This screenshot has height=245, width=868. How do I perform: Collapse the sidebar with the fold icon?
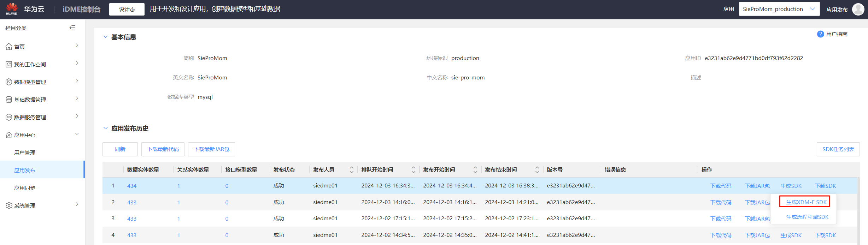click(72, 28)
